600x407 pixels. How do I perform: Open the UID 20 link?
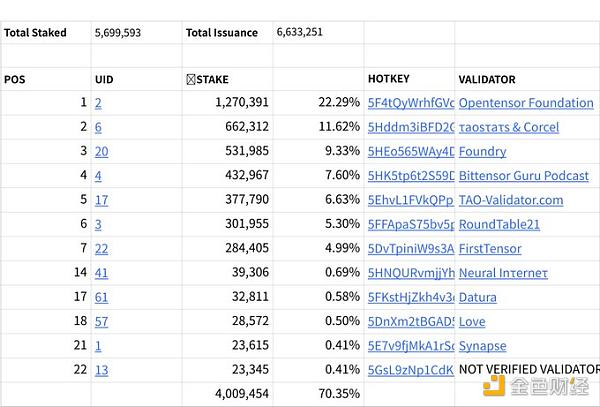point(101,152)
